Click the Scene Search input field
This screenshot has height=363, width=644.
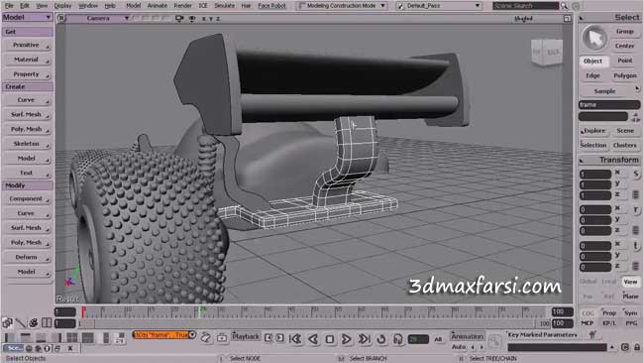tap(526, 6)
